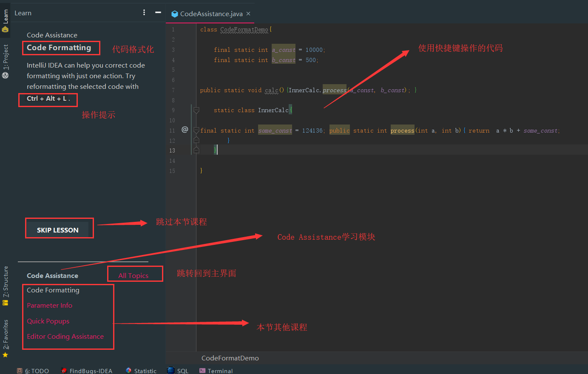Click the Java class icon on CodeAssistance.java tab

tap(175, 13)
